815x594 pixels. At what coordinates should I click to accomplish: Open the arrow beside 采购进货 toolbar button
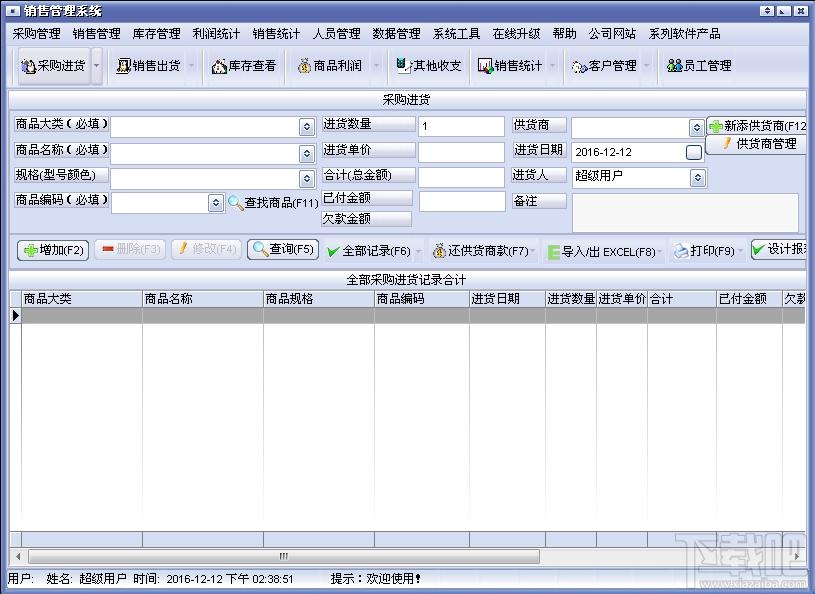[x=97, y=65]
